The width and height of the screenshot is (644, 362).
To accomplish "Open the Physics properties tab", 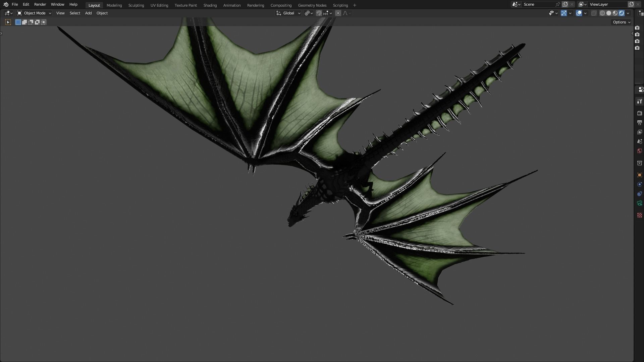I will [x=639, y=184].
